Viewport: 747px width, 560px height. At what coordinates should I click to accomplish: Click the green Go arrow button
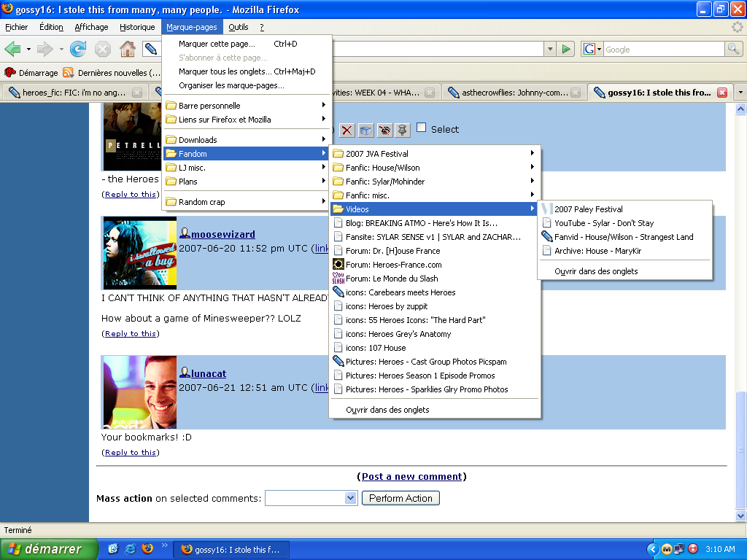click(x=566, y=49)
